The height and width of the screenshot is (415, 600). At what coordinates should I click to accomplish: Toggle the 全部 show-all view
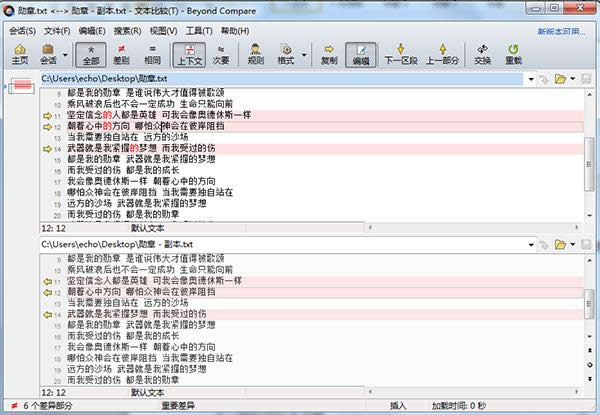(91, 55)
